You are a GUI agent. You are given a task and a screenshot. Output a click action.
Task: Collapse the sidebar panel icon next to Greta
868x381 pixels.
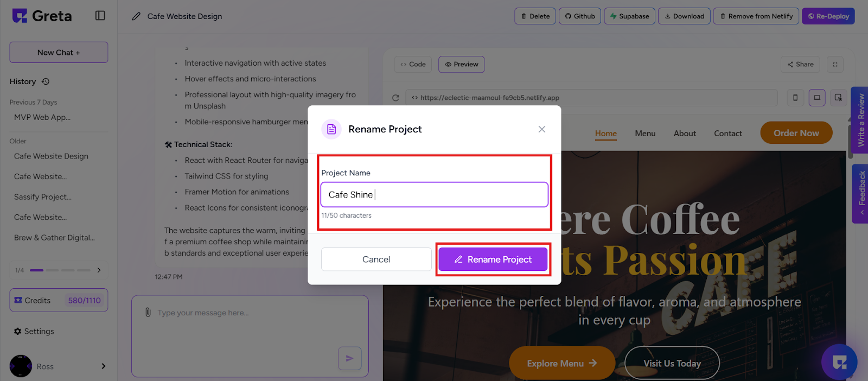click(x=100, y=16)
